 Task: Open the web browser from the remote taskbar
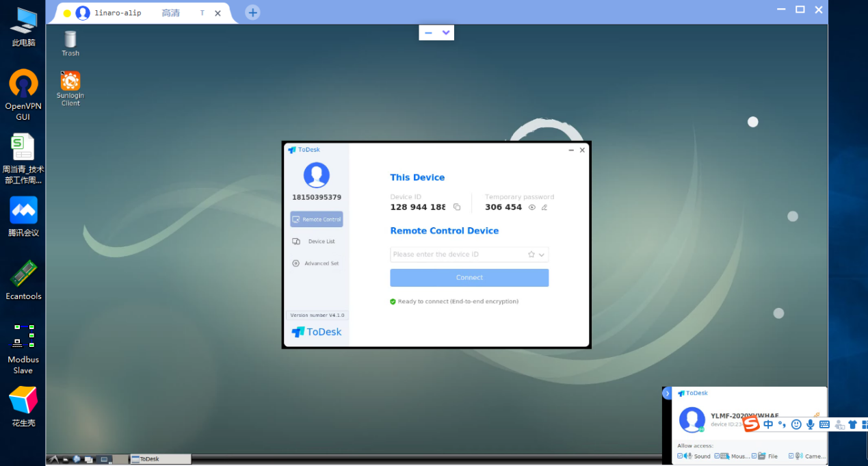coord(77,459)
